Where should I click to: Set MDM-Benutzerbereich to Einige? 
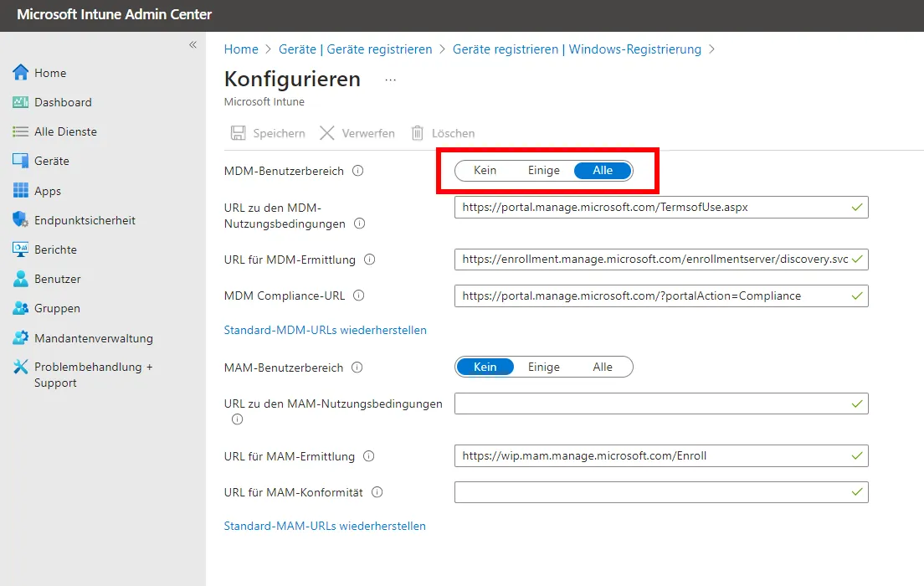[543, 171]
